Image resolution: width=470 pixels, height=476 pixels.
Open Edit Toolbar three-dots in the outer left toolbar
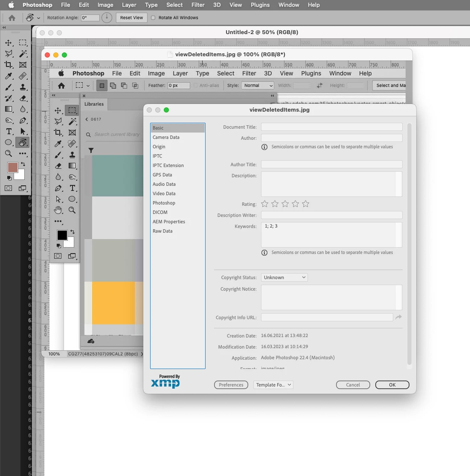[x=23, y=153]
